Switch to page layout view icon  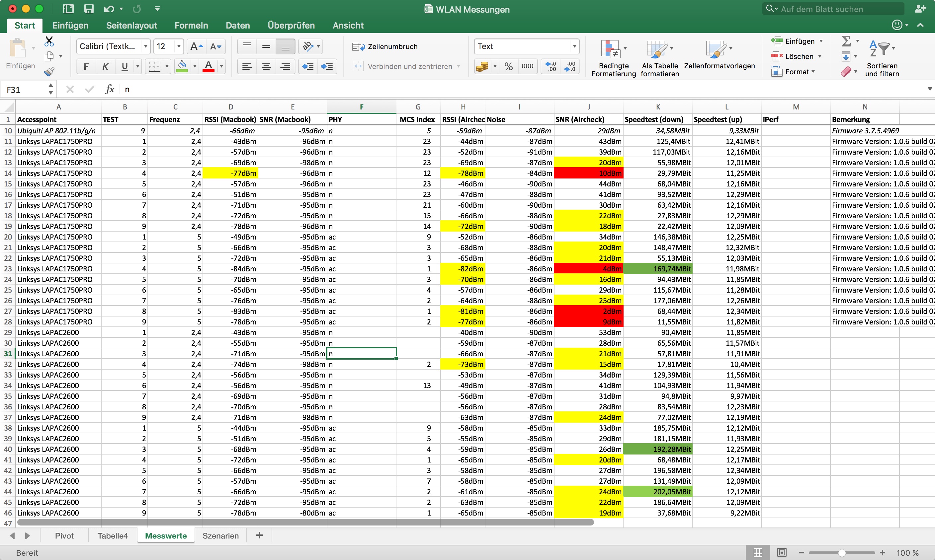[781, 552]
